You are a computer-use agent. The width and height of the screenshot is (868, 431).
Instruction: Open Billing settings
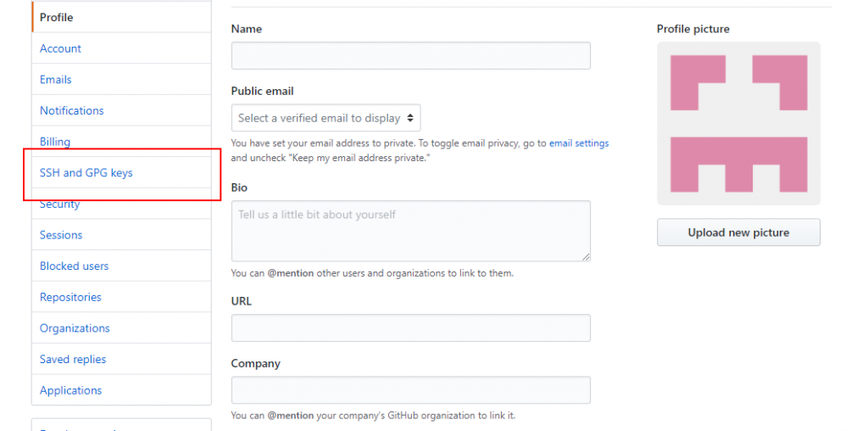(x=55, y=142)
